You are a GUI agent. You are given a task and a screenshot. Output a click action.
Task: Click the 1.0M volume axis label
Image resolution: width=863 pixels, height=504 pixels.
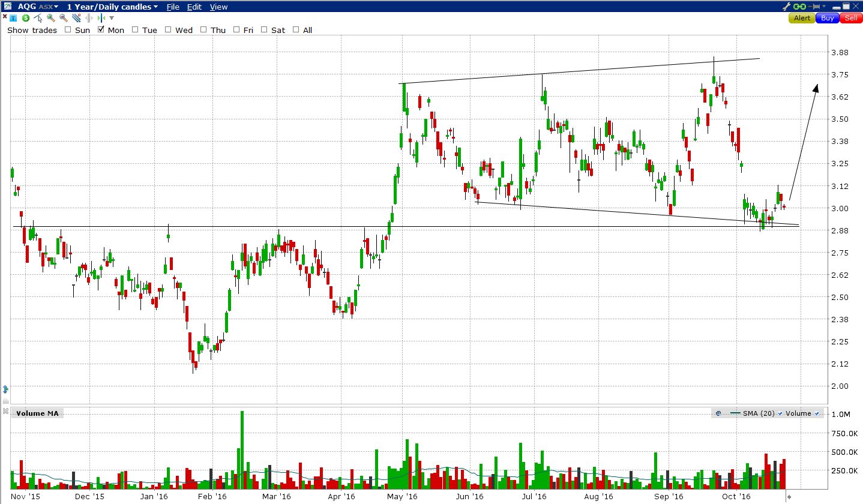(x=840, y=414)
